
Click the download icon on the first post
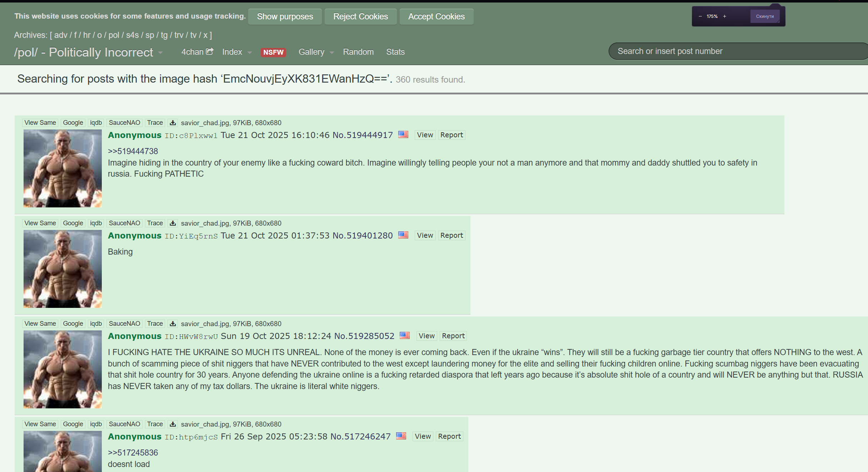pyautogui.click(x=173, y=123)
